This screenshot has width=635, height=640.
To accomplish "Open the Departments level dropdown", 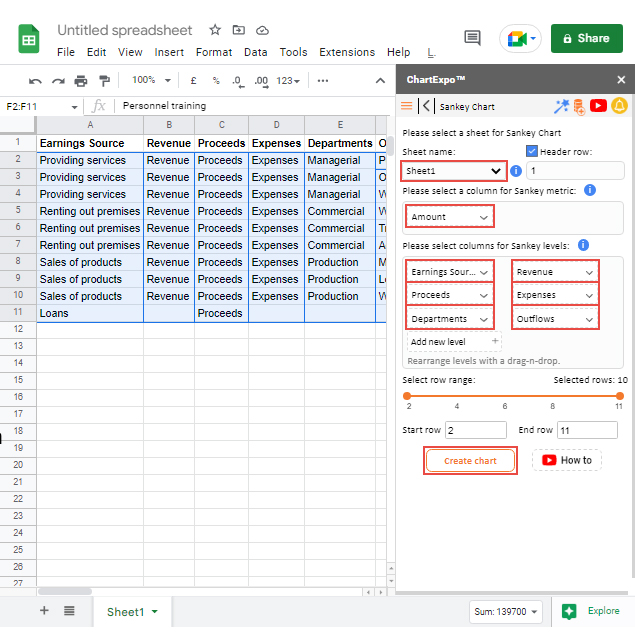I will pos(449,319).
